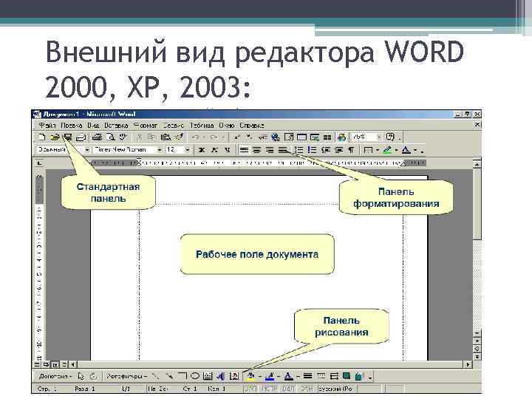This screenshot has width=532, height=399.
Task: Open the outside border dropdown arrow
Action: tap(378, 150)
